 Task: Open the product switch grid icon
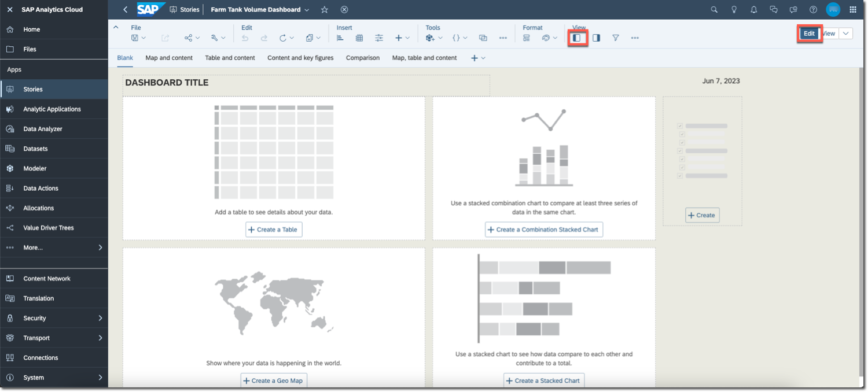pos(853,10)
